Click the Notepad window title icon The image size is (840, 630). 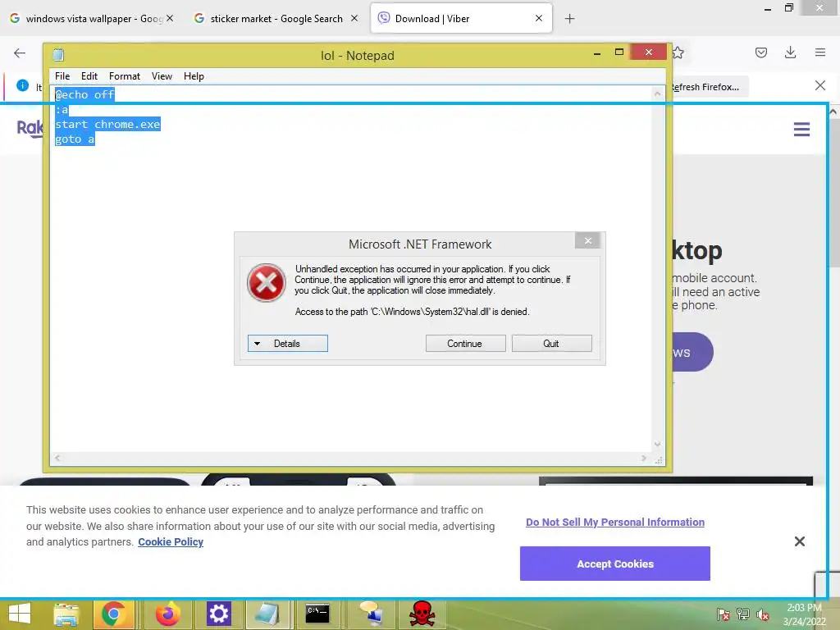[58, 55]
